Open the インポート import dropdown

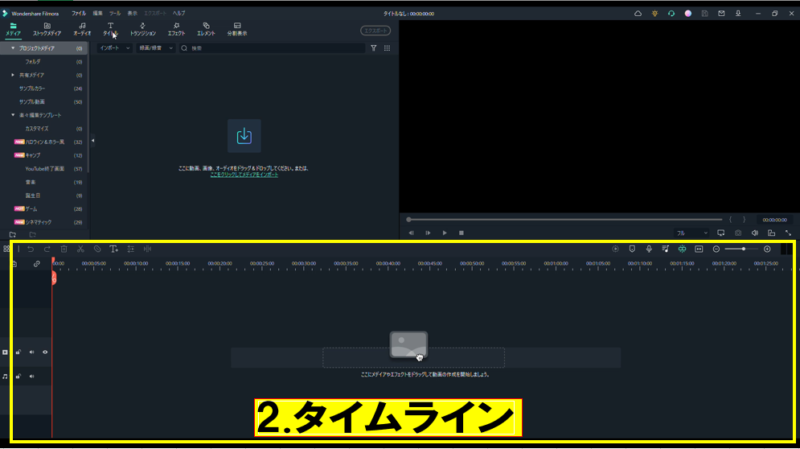coord(114,48)
